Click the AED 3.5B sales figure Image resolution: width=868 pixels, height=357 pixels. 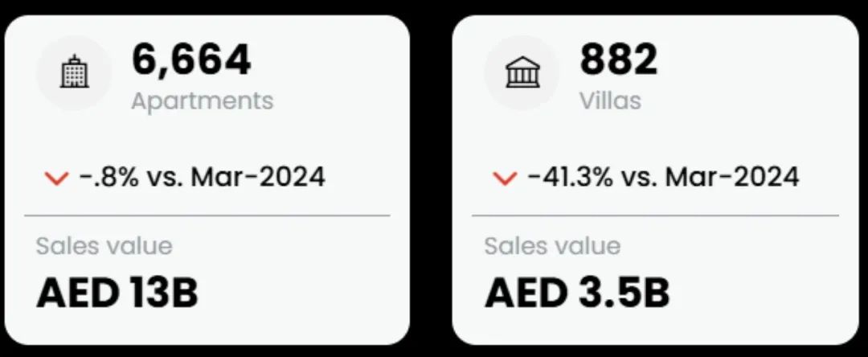click(x=577, y=293)
